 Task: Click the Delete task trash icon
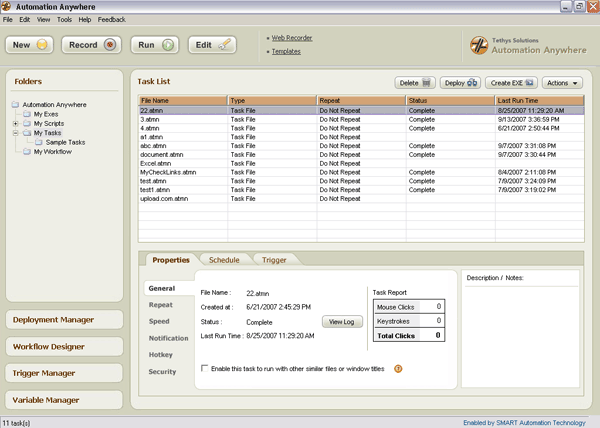point(427,82)
